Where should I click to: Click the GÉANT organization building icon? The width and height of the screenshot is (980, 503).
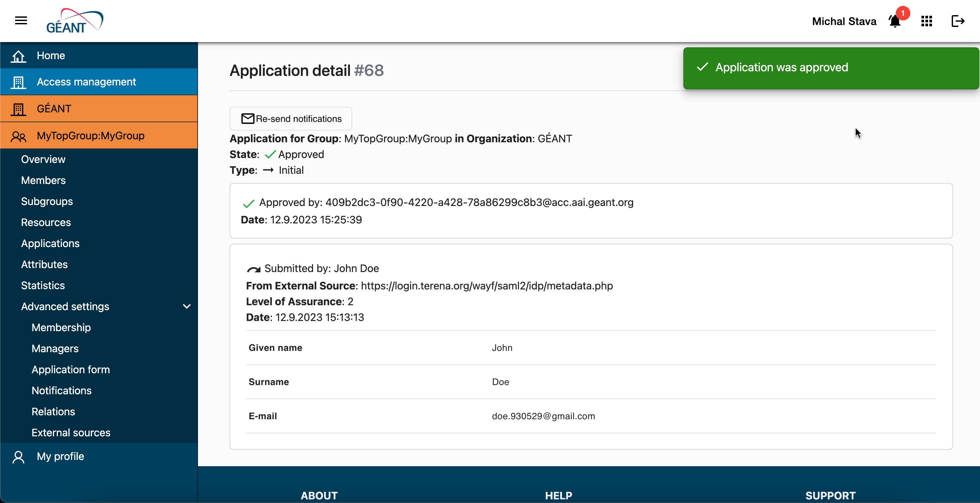18,109
